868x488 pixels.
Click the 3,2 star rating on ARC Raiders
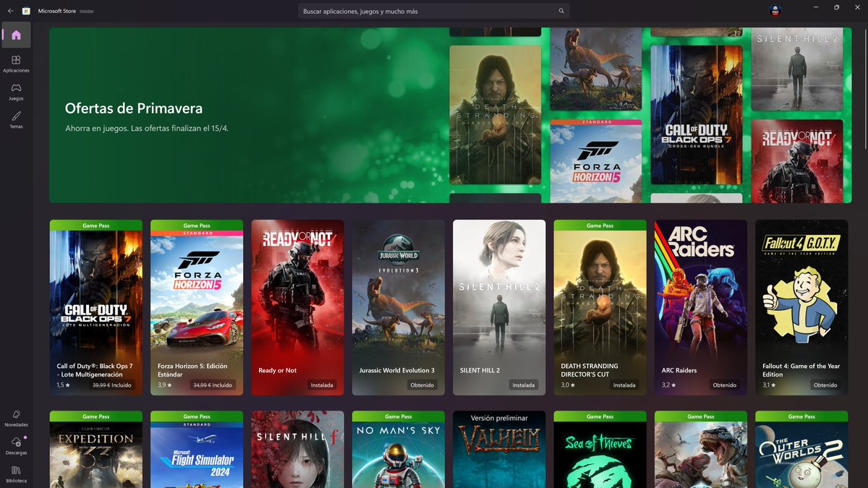[x=668, y=385]
